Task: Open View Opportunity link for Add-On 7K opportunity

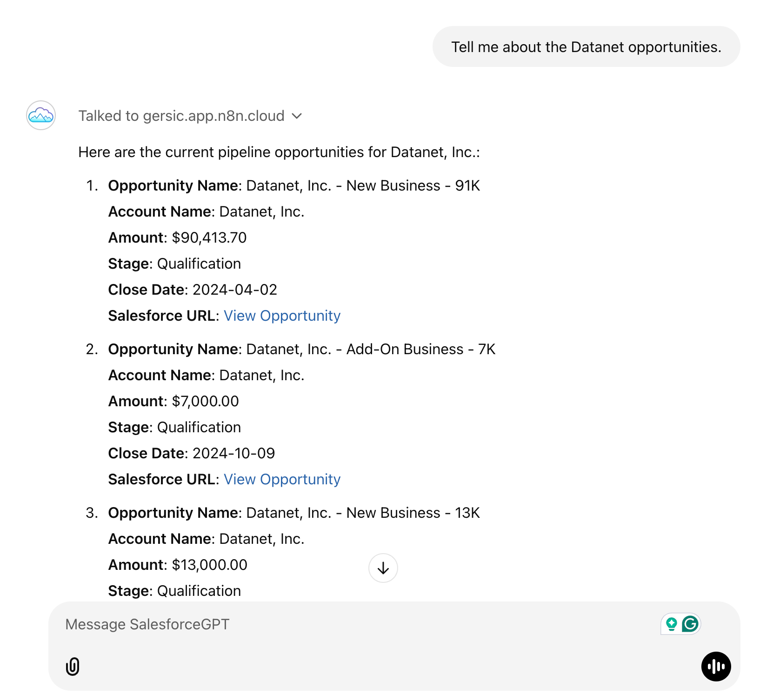Action: pyautogui.click(x=282, y=479)
